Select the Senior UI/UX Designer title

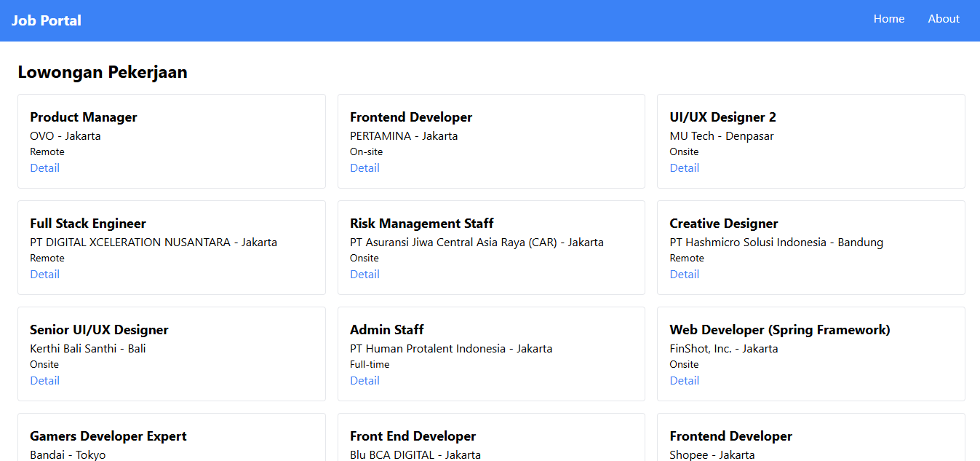[x=99, y=330]
